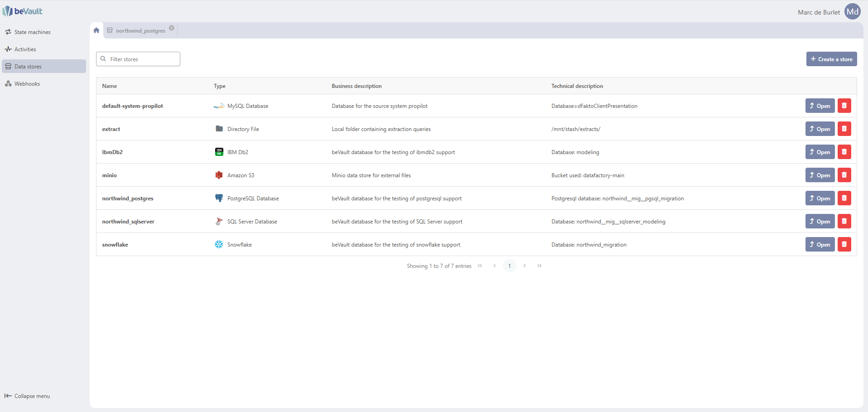This screenshot has height=412, width=868.
Task: Click the Snowflake icon
Action: 219,244
